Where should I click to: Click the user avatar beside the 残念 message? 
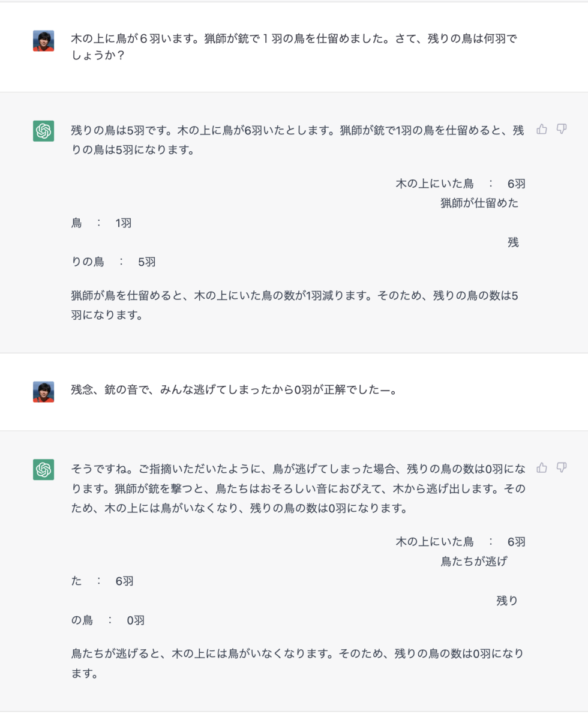[43, 392]
